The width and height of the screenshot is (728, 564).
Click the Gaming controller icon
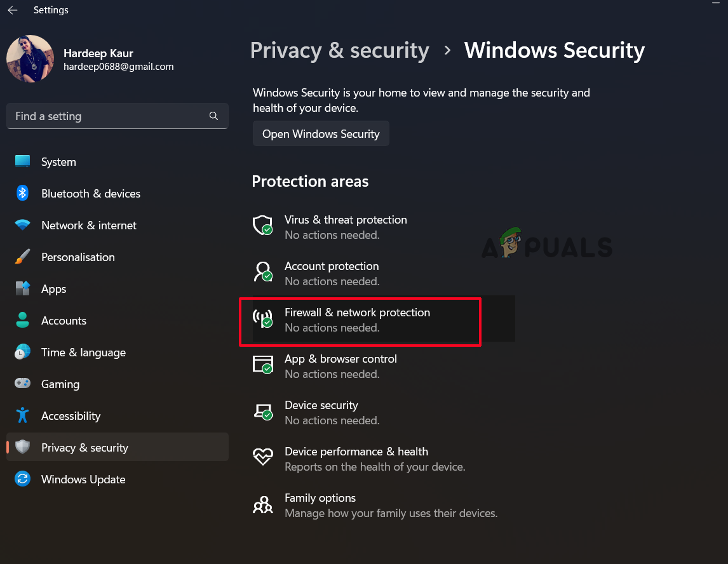(22, 384)
